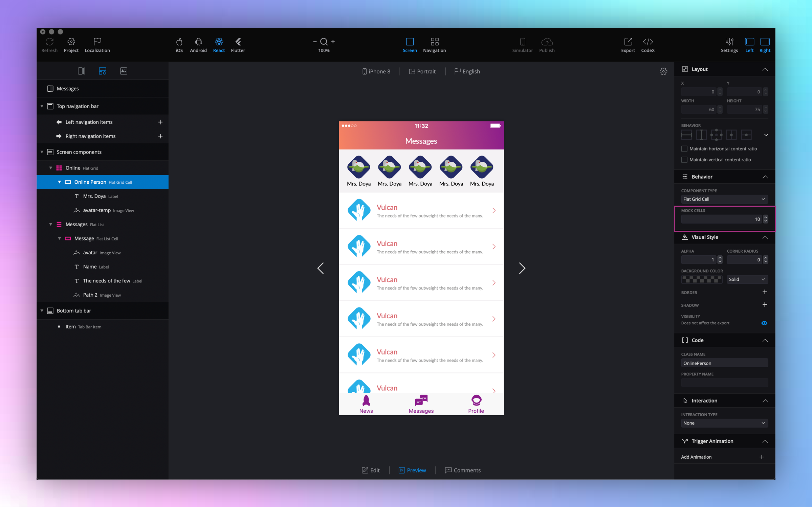Screen dimensions: 812x507
Task: Open Interaction Type dropdown
Action: click(x=724, y=423)
